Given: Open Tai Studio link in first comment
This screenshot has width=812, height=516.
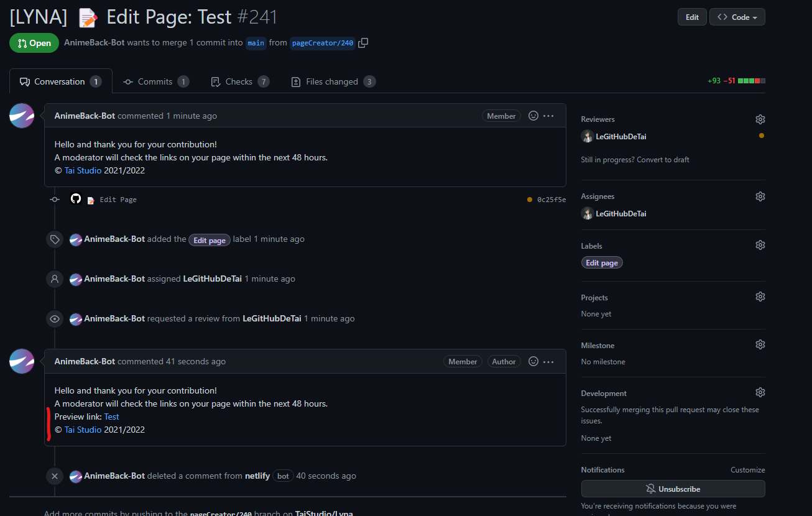Looking at the screenshot, I should pyautogui.click(x=83, y=170).
